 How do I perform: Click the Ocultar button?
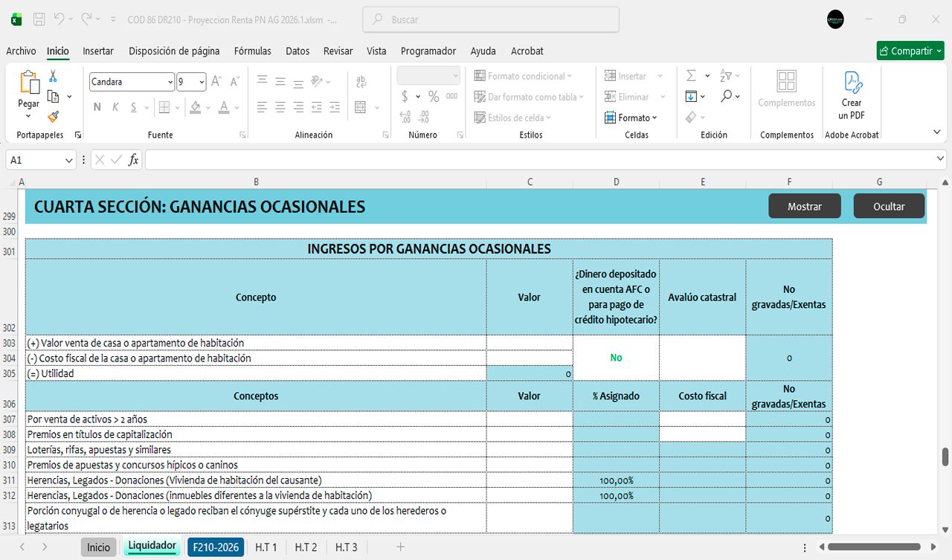coord(889,206)
